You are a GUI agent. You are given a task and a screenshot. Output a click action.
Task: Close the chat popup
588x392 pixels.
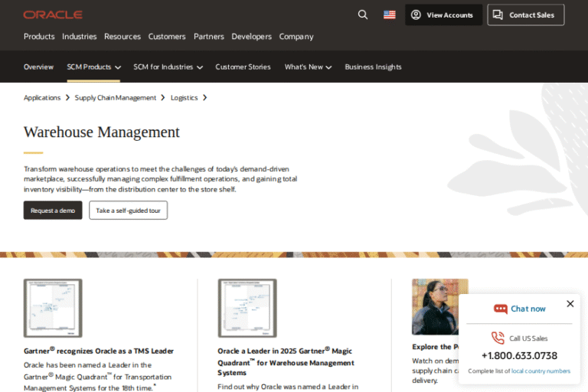[x=570, y=304]
